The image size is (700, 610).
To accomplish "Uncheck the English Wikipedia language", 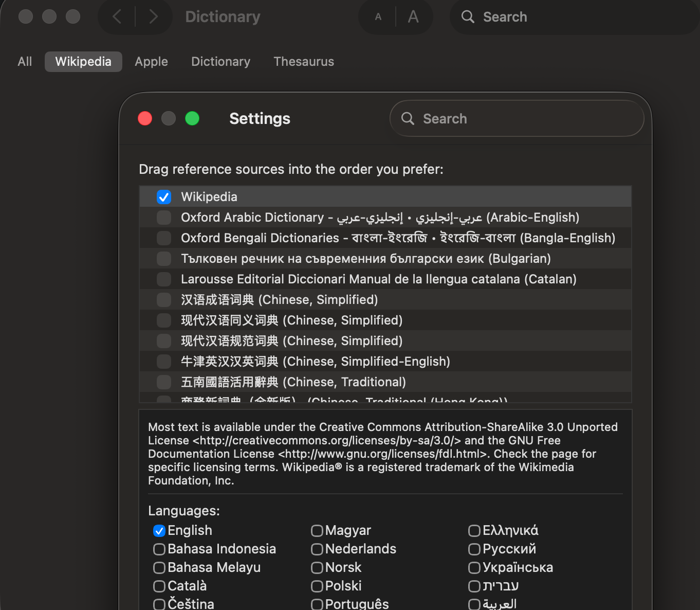I will pos(159,531).
